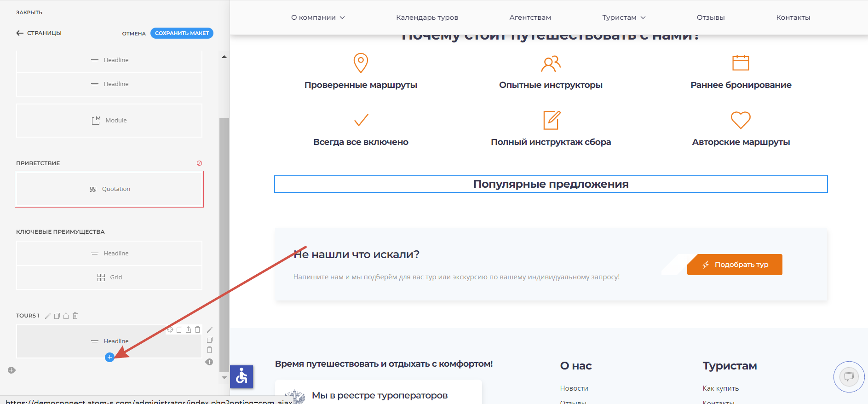Click the sidebar scroll up arrow
Screen dimensions: 868x404
coord(224,57)
